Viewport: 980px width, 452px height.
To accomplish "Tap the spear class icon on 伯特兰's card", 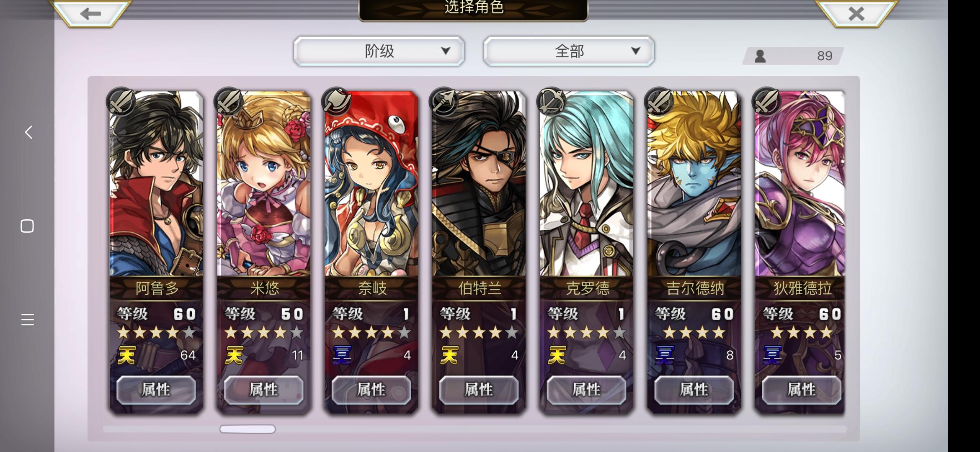I will [444, 102].
